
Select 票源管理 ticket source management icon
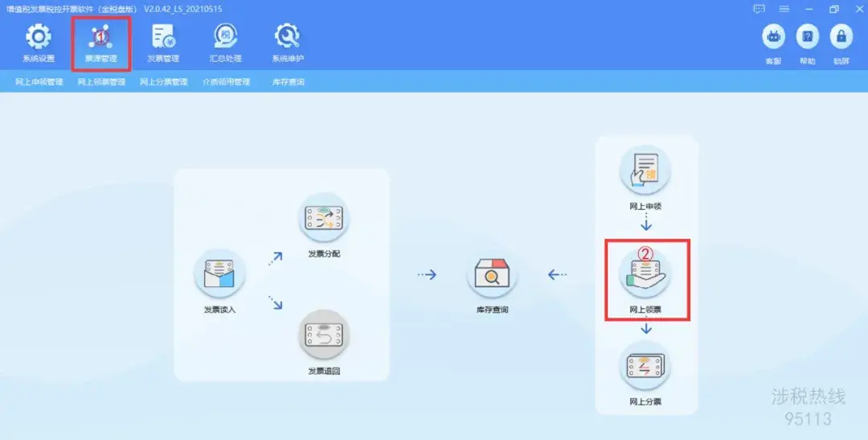pyautogui.click(x=100, y=37)
